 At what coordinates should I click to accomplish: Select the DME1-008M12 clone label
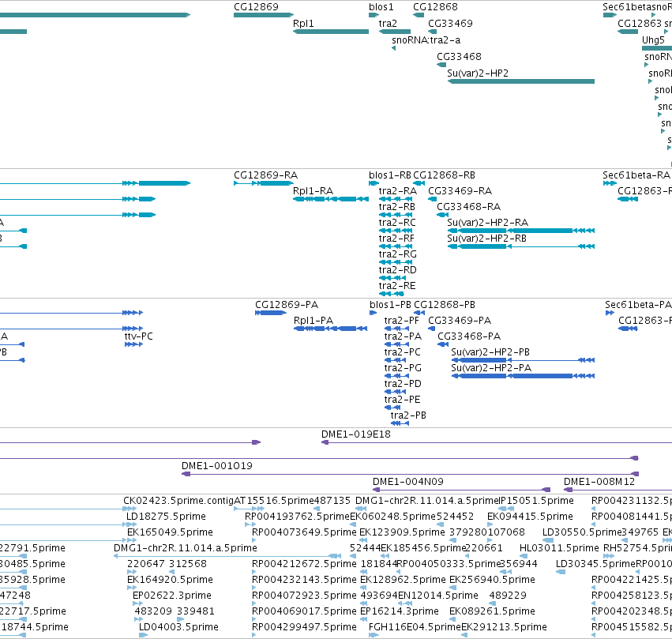tap(599, 482)
